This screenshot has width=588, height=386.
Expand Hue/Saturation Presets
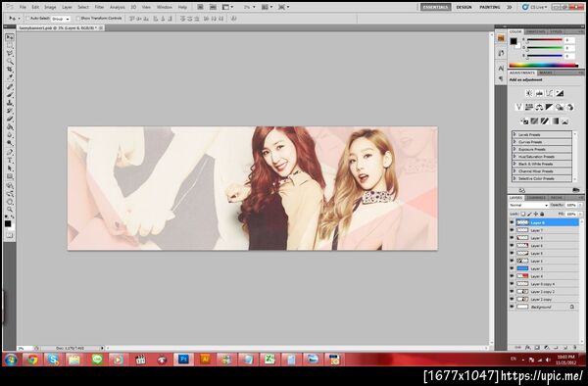(514, 157)
